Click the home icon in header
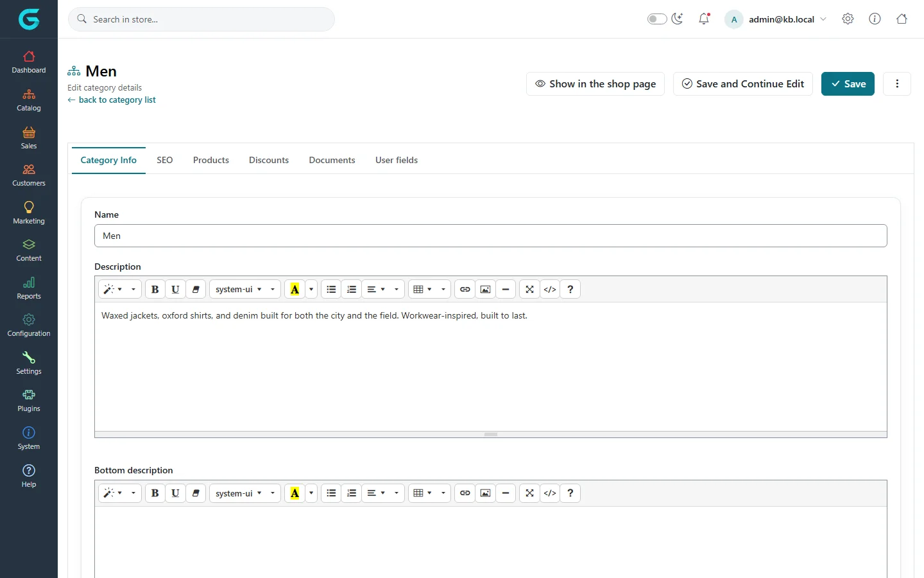This screenshot has height=578, width=924. point(902,19)
